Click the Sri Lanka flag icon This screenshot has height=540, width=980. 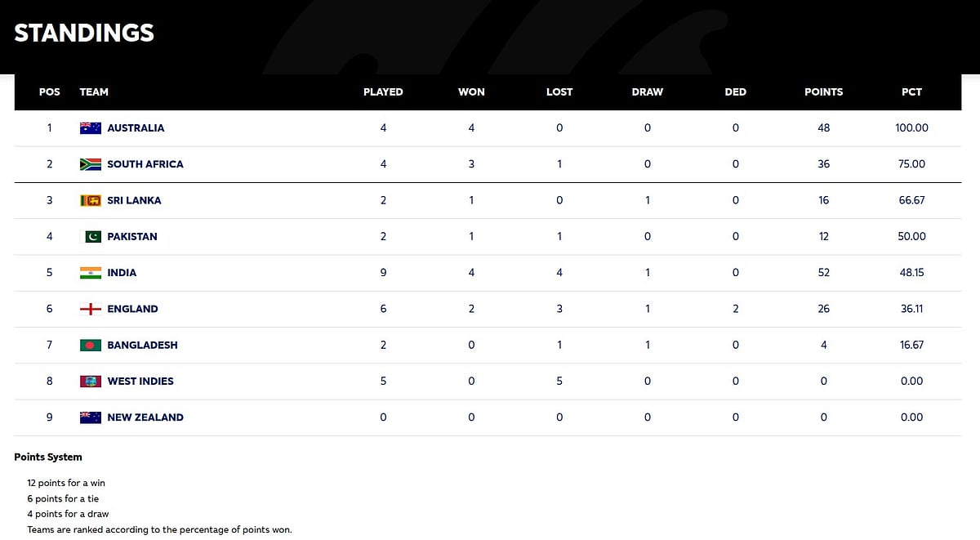(x=90, y=200)
